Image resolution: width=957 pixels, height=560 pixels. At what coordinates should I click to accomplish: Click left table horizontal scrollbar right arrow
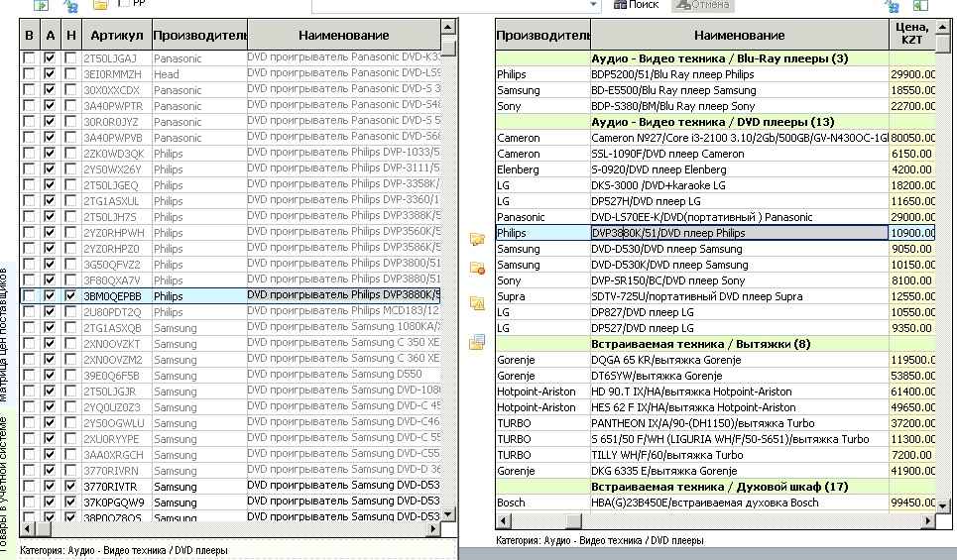coord(432,529)
